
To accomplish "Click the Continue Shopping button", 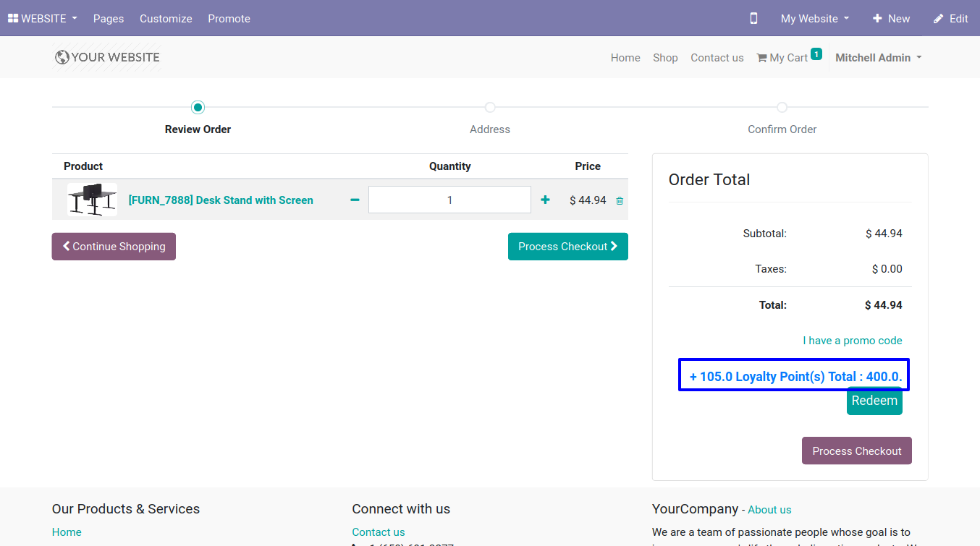I will tap(114, 247).
